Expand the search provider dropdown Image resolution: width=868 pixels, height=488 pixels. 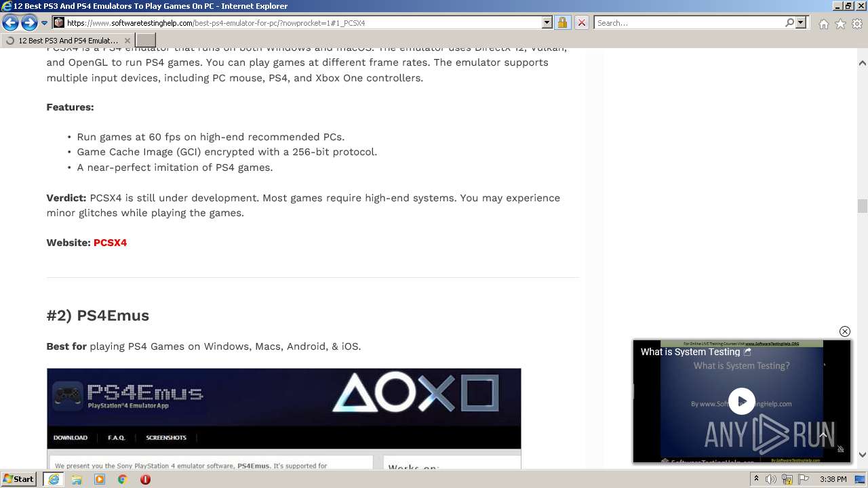pyautogui.click(x=801, y=22)
